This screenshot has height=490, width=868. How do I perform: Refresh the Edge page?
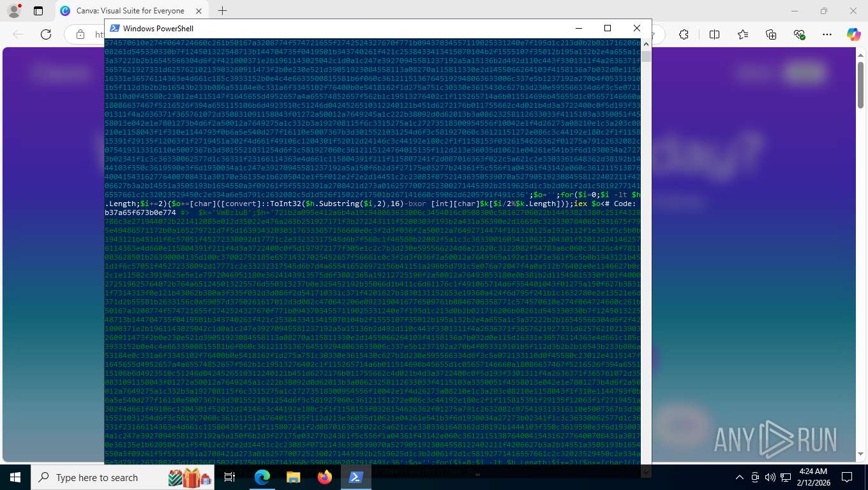point(45,34)
